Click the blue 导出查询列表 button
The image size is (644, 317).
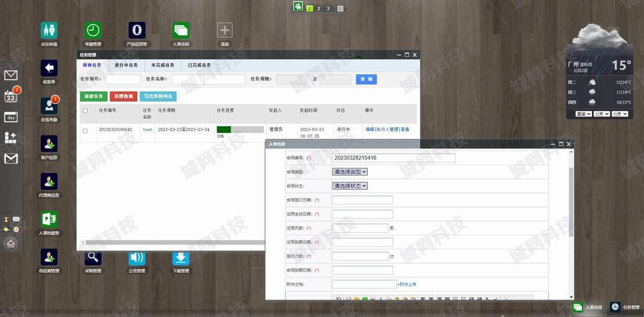[158, 96]
